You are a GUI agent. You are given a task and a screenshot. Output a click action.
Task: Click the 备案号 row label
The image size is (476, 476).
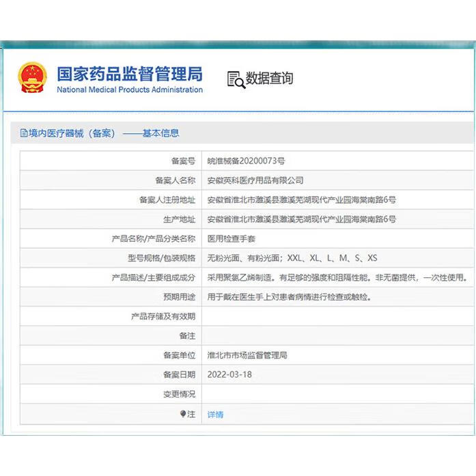pyautogui.click(x=183, y=161)
